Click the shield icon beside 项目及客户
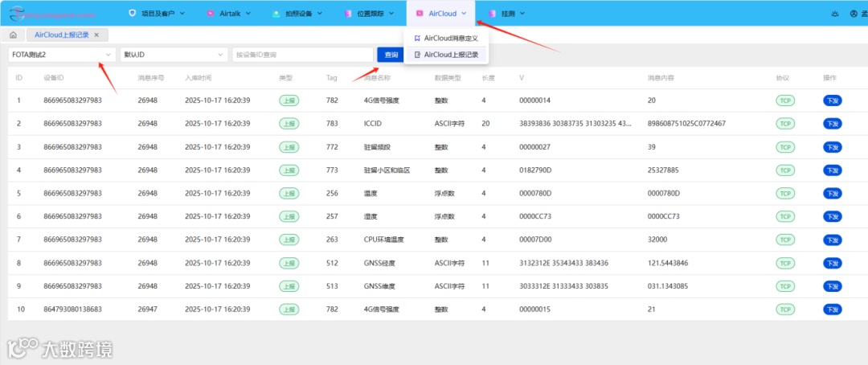 tap(132, 13)
